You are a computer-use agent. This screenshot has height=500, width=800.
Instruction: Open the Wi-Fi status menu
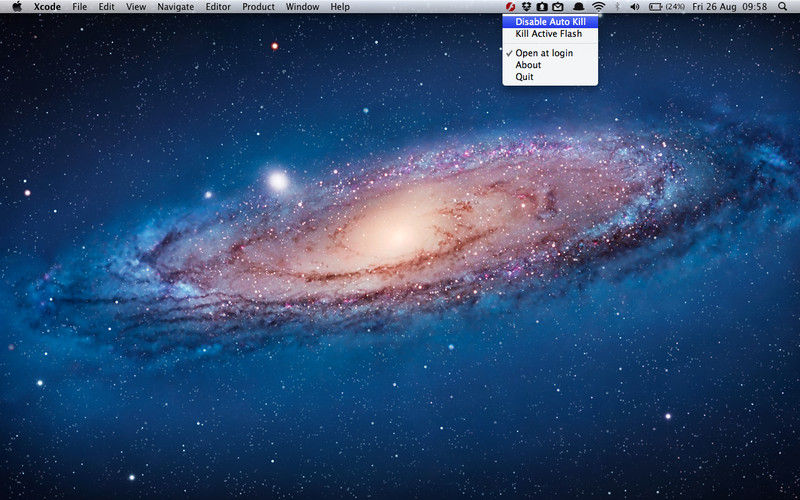click(x=598, y=7)
